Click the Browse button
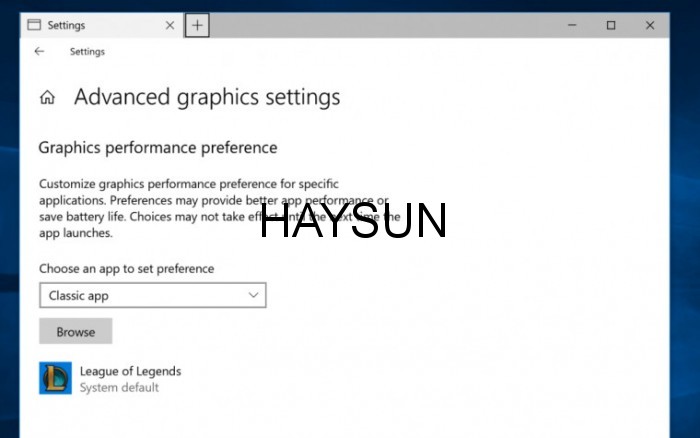The width and height of the screenshot is (700, 438). point(75,332)
